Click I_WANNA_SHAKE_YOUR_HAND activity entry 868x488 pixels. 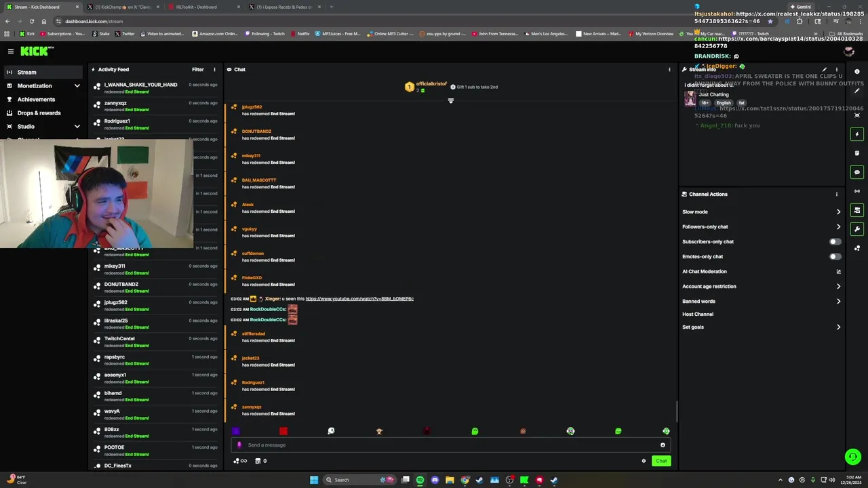[x=156, y=87]
